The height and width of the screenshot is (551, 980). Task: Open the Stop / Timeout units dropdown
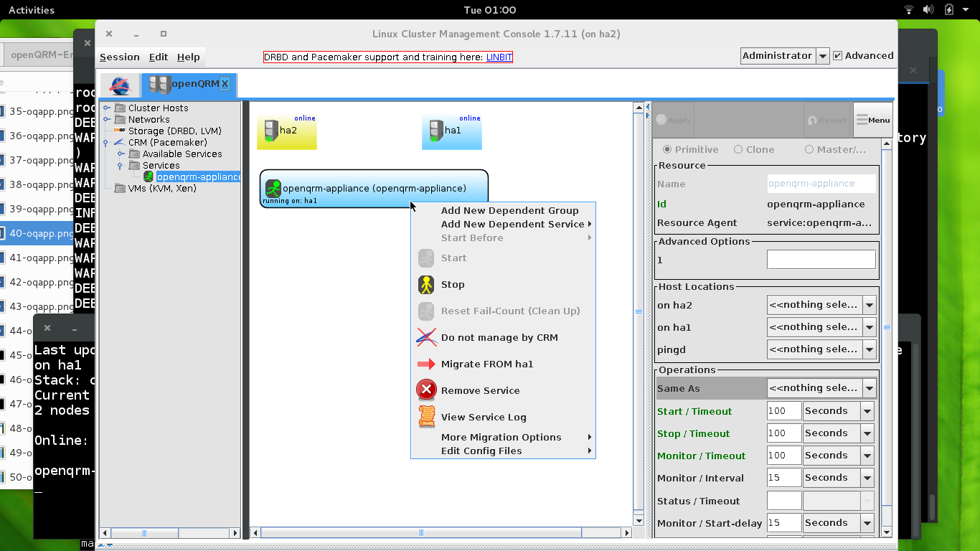pos(867,433)
